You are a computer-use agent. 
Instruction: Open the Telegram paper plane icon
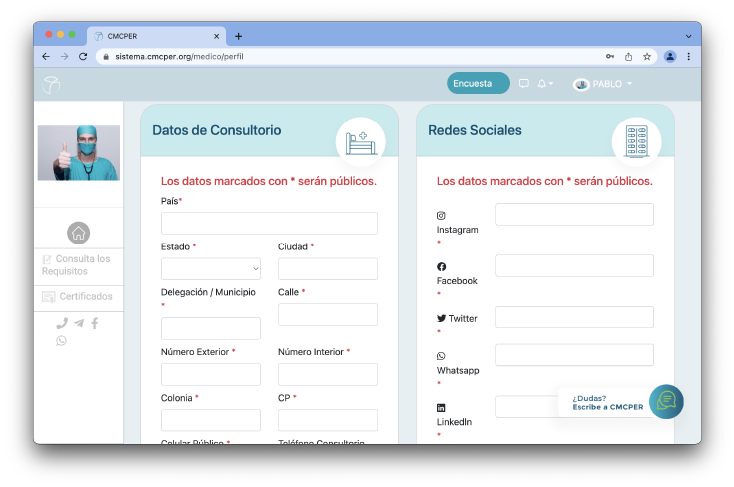(x=78, y=323)
